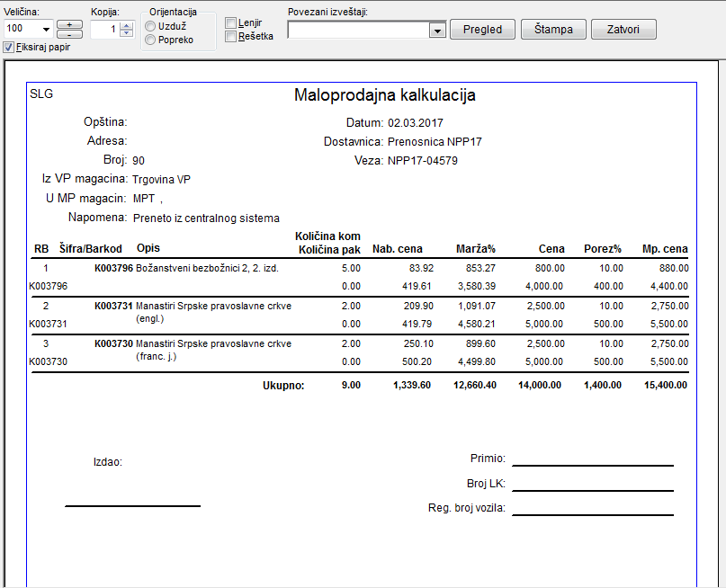Click the Zatvori button to close
Image resolution: width=726 pixels, height=588 pixels.
click(x=623, y=29)
